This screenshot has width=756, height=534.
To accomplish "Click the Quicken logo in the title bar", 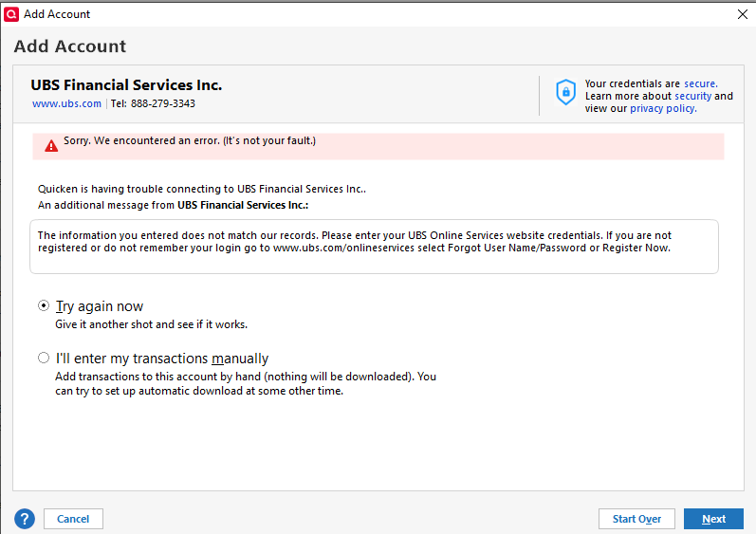I will tap(11, 14).
